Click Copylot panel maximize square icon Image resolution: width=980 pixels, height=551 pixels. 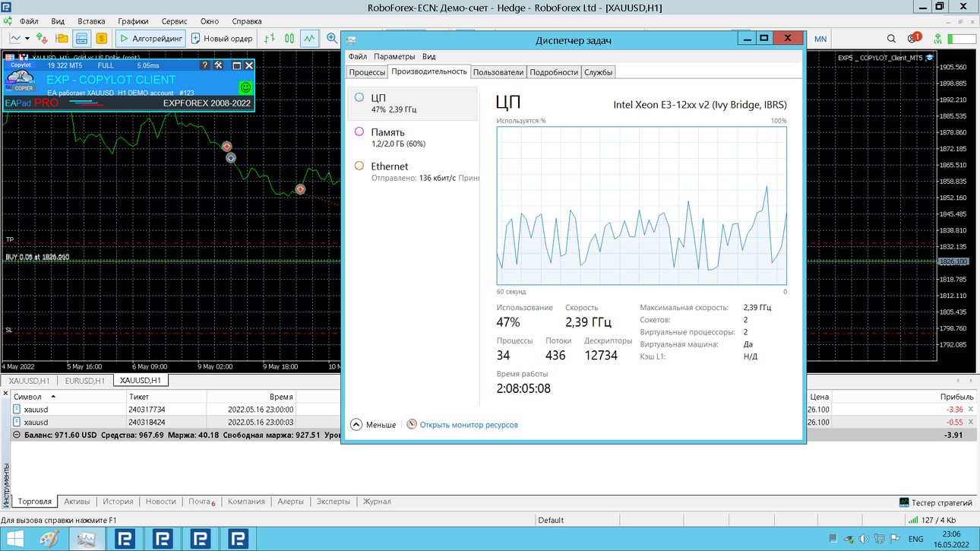pos(236,66)
